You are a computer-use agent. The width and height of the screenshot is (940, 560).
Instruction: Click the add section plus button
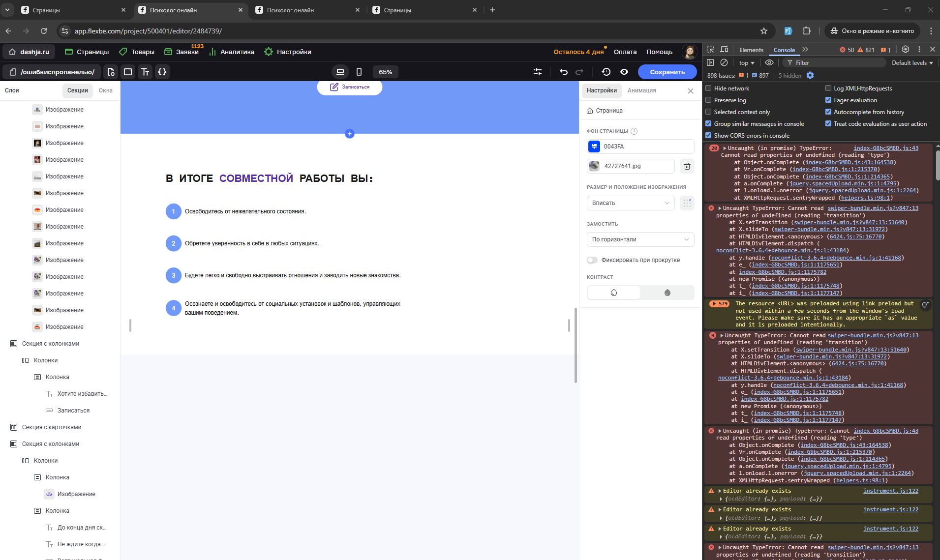pos(350,134)
